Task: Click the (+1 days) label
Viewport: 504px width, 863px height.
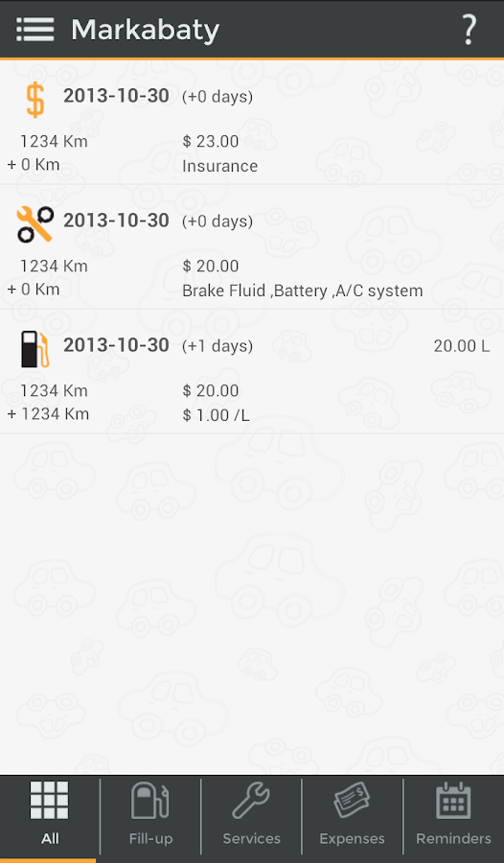Action: coord(218,346)
